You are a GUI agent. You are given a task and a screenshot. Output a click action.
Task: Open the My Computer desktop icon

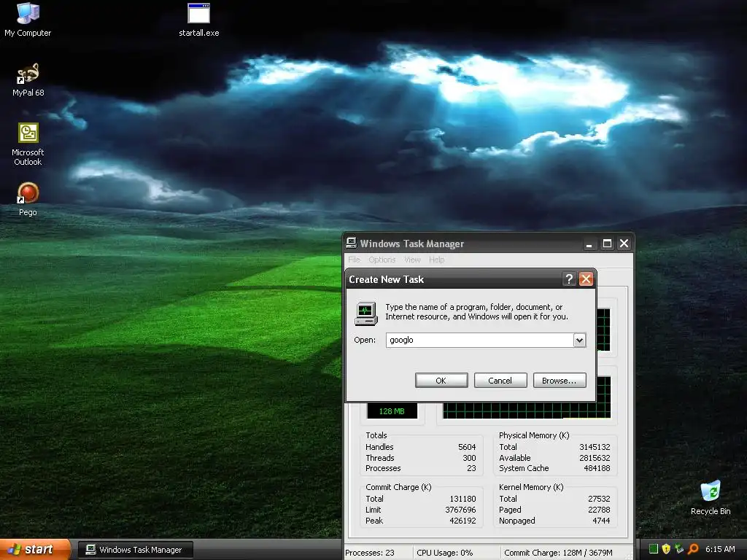coord(28,19)
